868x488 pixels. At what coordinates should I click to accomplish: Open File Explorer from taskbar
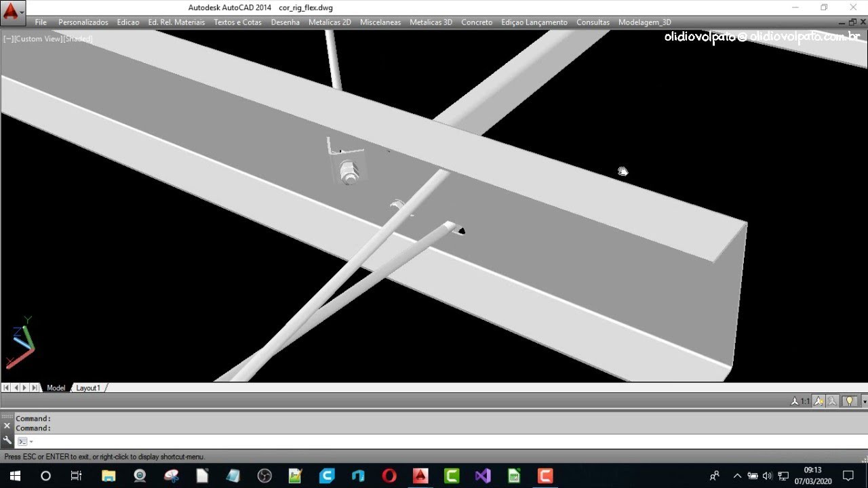tap(108, 476)
